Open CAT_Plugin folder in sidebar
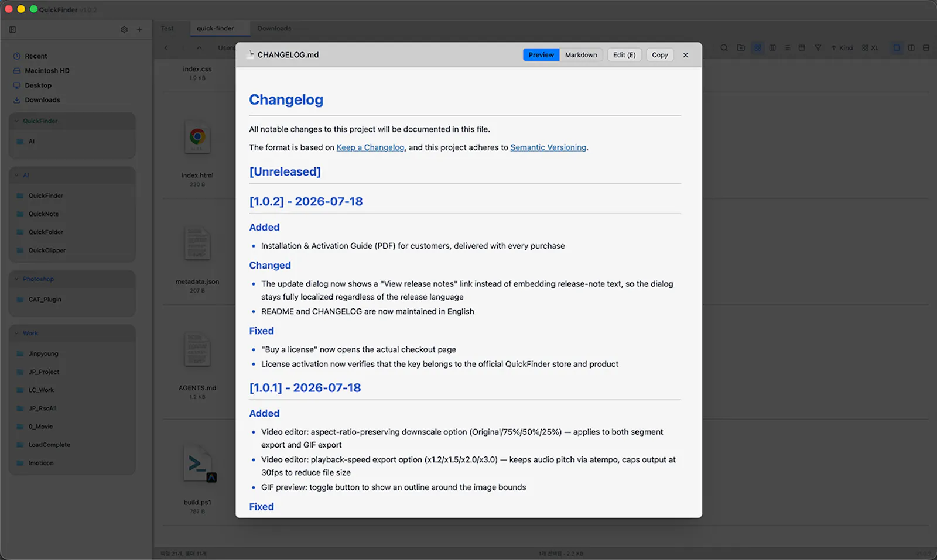 45,300
